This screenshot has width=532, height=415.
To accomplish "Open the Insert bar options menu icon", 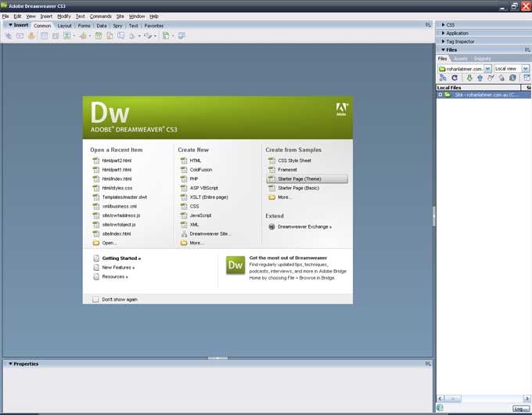I will (x=428, y=25).
